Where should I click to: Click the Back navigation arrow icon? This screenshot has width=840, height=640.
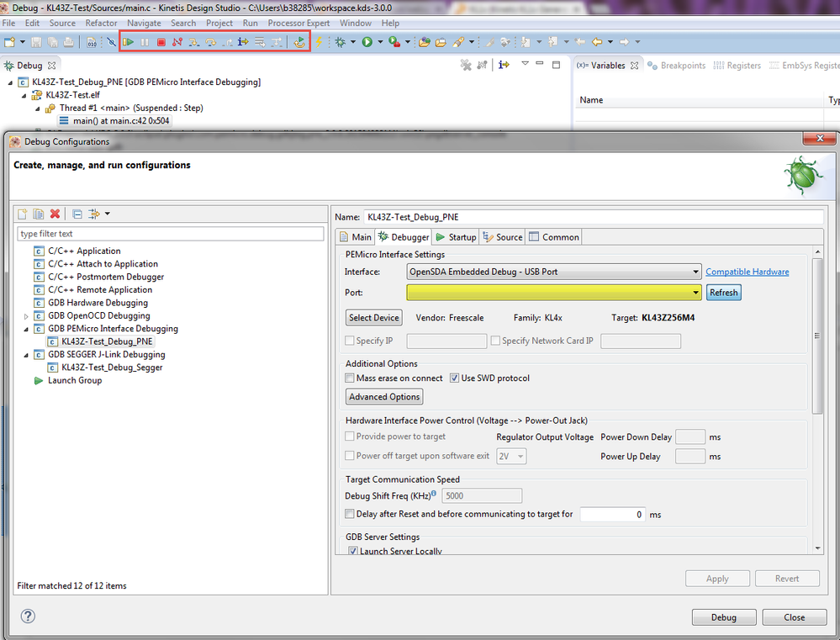pyautogui.click(x=597, y=42)
